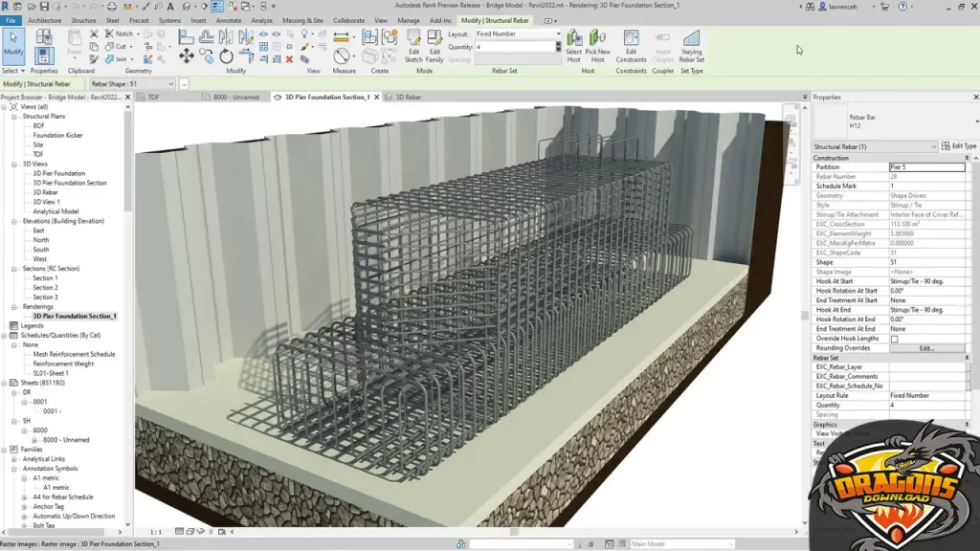This screenshot has width=980, height=551.
Task: Toggle the Override Hook Lengths checkbox
Action: pyautogui.click(x=894, y=337)
